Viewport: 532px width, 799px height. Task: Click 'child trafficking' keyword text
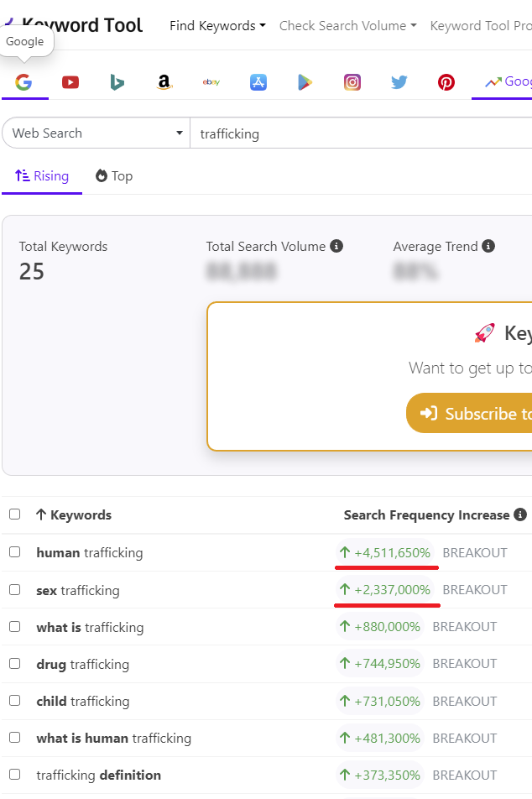[83, 702]
